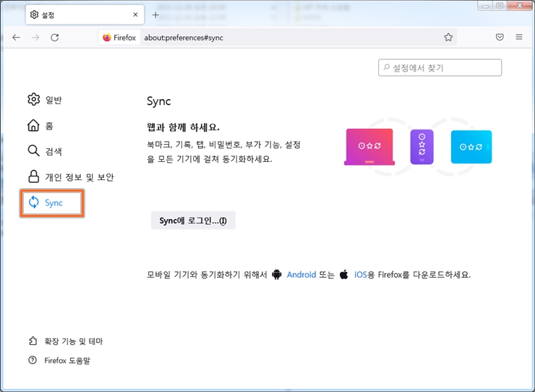The height and width of the screenshot is (392, 535).
Task: Minimize the Firefox window
Action: point(485,6)
